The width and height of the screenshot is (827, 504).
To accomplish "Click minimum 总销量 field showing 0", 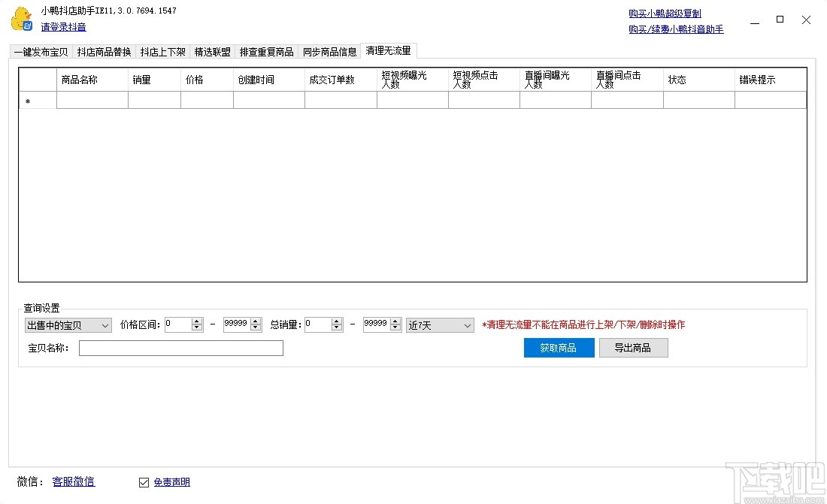I will pyautogui.click(x=317, y=324).
